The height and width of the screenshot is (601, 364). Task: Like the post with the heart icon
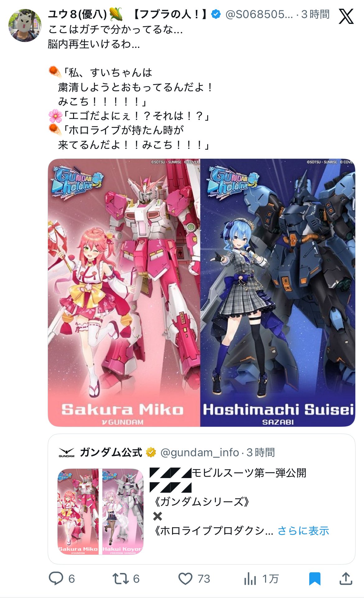tap(185, 579)
